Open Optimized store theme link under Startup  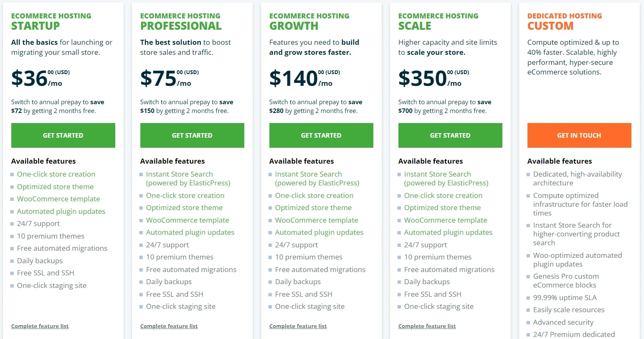(55, 187)
